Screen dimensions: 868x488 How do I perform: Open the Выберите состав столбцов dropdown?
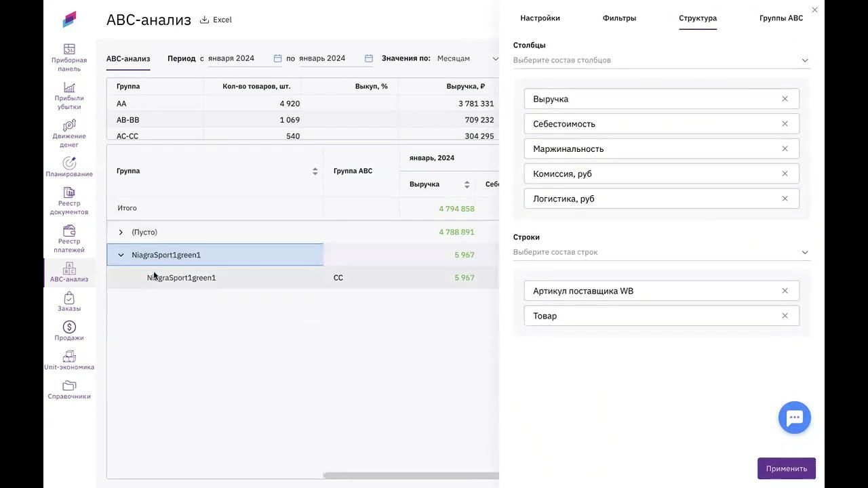pyautogui.click(x=661, y=60)
